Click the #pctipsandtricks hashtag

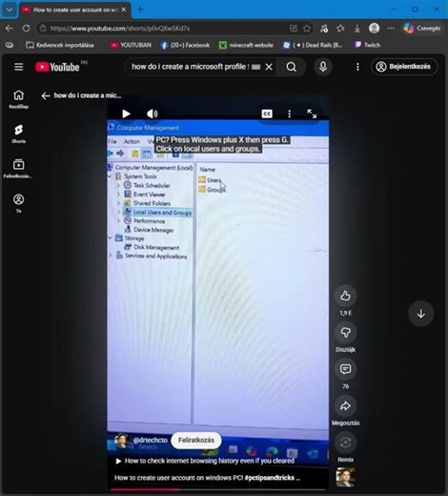[270, 478]
